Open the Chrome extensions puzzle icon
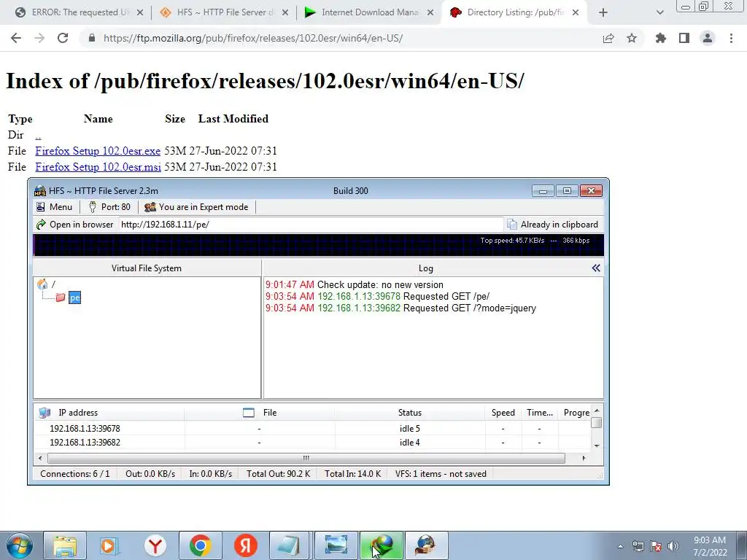Viewport: 747px width, 560px height. 661,38
